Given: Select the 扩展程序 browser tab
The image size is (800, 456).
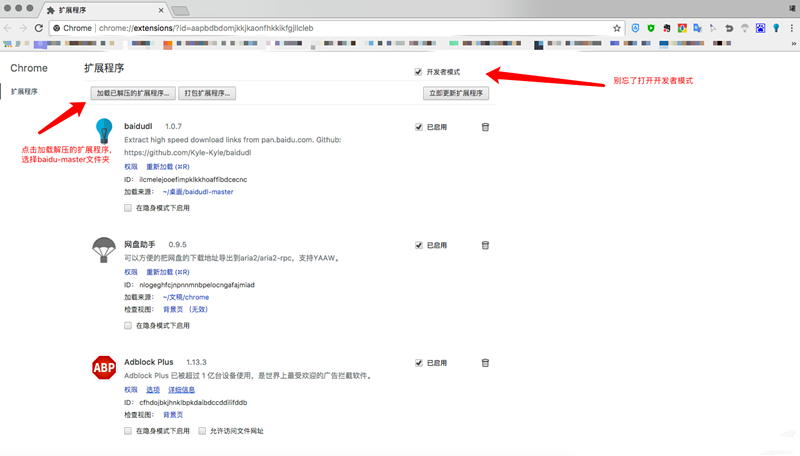Looking at the screenshot, I should (105, 10).
